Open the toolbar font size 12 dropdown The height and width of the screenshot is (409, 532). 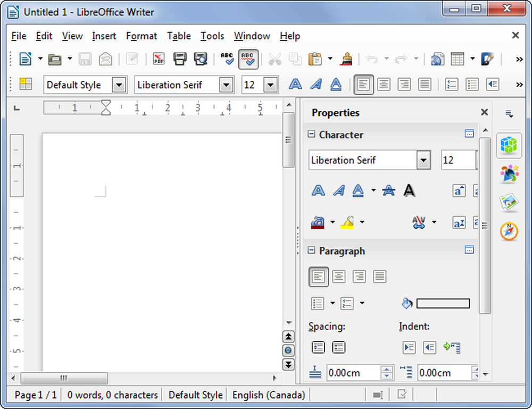270,85
